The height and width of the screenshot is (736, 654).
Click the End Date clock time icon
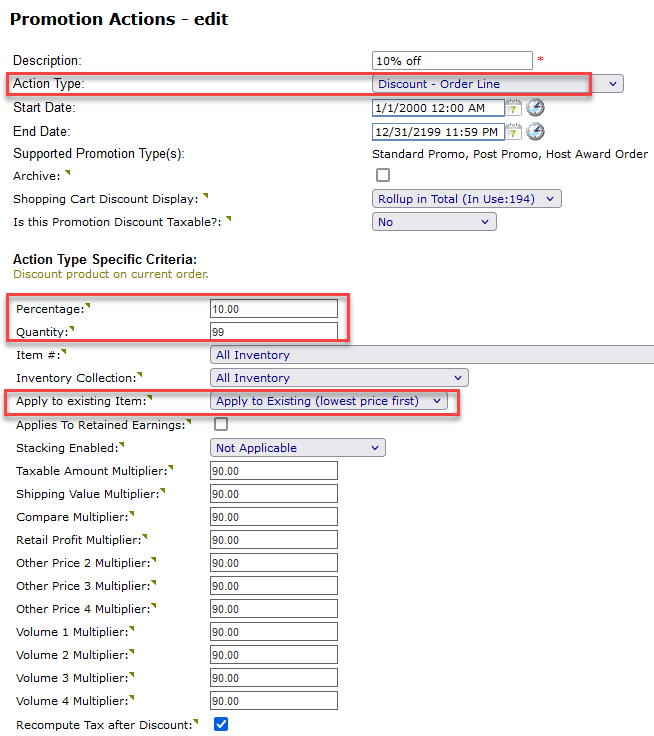536,132
